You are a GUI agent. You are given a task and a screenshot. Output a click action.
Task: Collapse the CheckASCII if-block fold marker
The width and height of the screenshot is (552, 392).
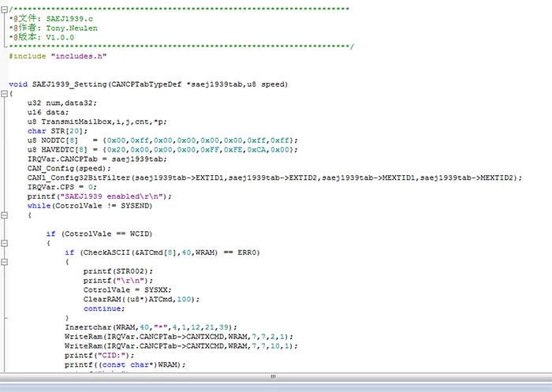(4, 262)
